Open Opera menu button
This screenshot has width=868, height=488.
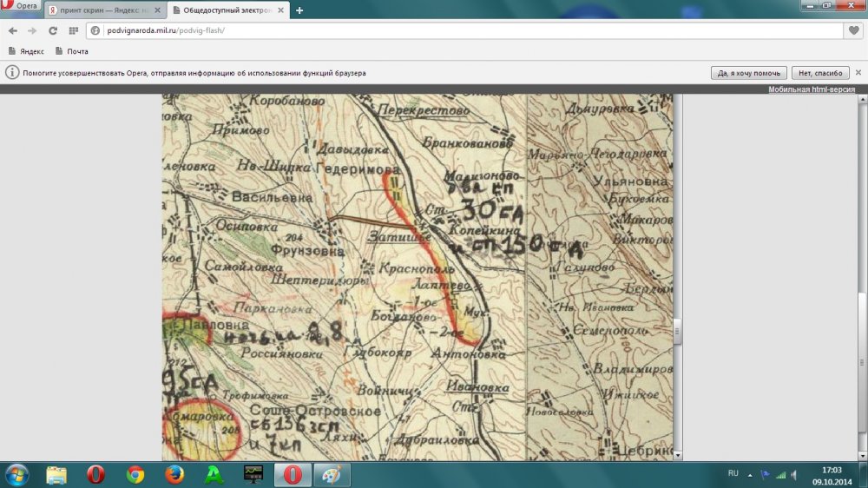point(21,6)
